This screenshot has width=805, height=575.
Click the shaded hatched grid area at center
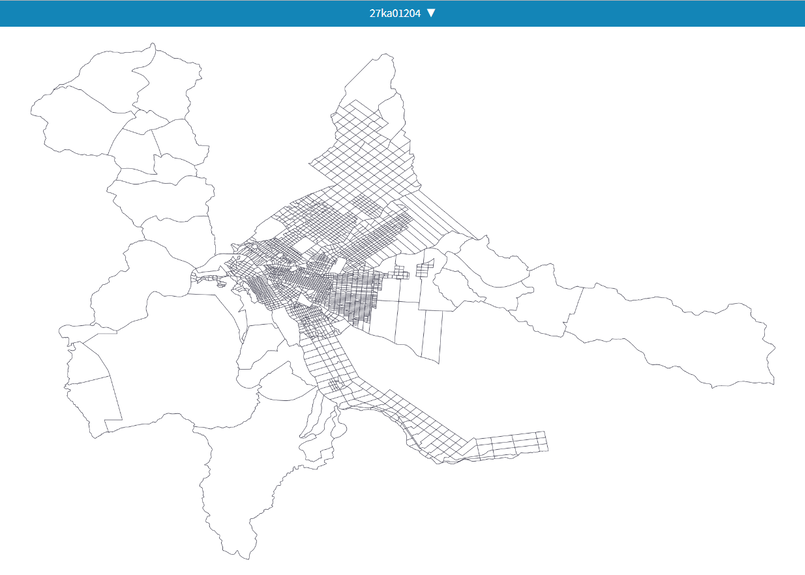[x=355, y=295]
